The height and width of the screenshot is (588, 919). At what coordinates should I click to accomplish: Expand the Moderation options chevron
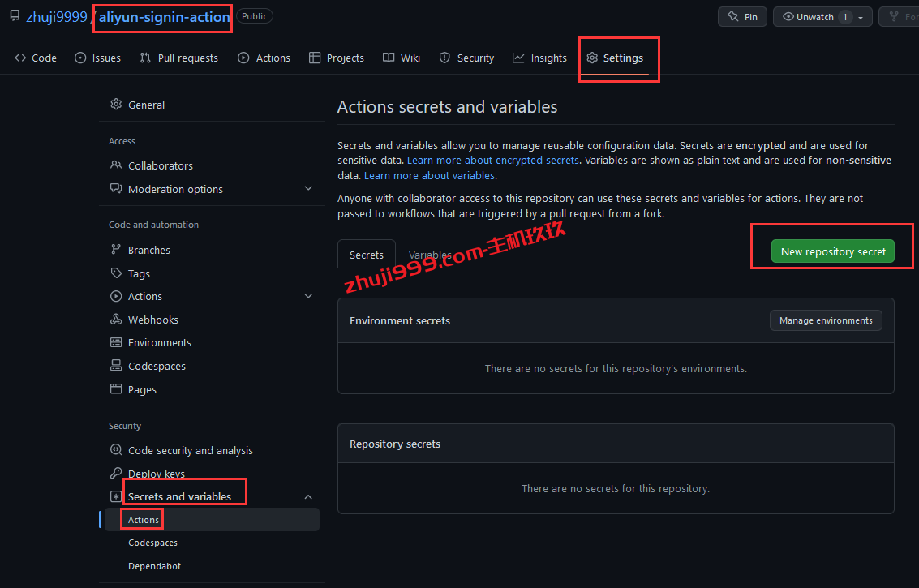coord(308,189)
